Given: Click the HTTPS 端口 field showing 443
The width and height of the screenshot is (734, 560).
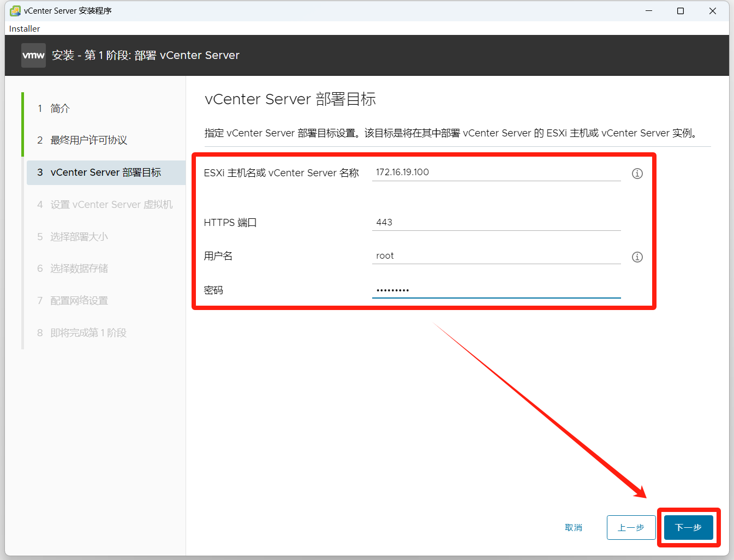Looking at the screenshot, I should point(496,223).
